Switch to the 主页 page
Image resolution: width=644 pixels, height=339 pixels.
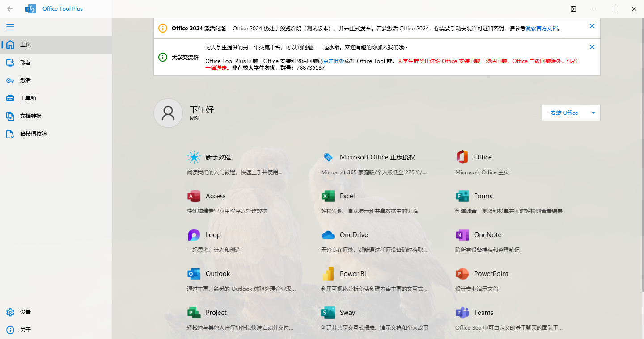10,44
